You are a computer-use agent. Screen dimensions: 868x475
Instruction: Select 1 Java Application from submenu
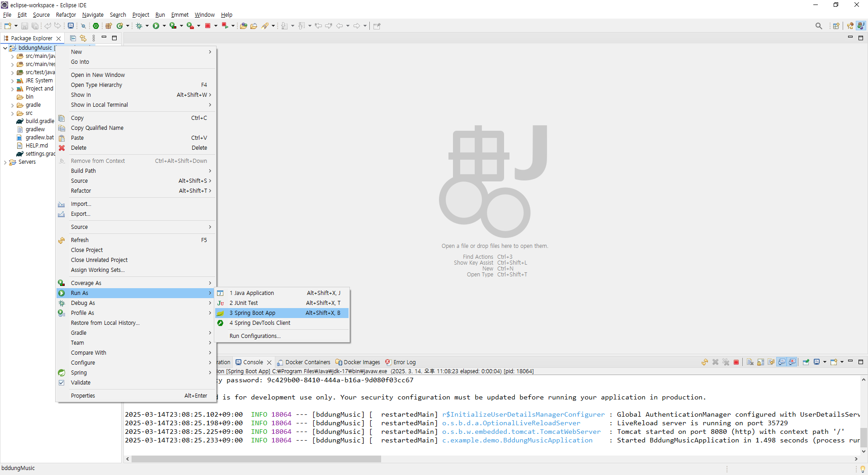[282, 293]
